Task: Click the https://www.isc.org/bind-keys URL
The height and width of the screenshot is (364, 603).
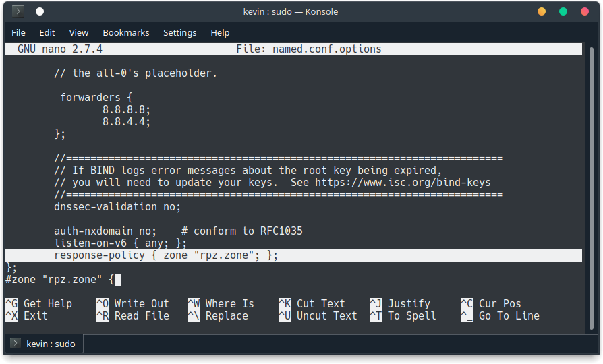Action: coord(403,183)
